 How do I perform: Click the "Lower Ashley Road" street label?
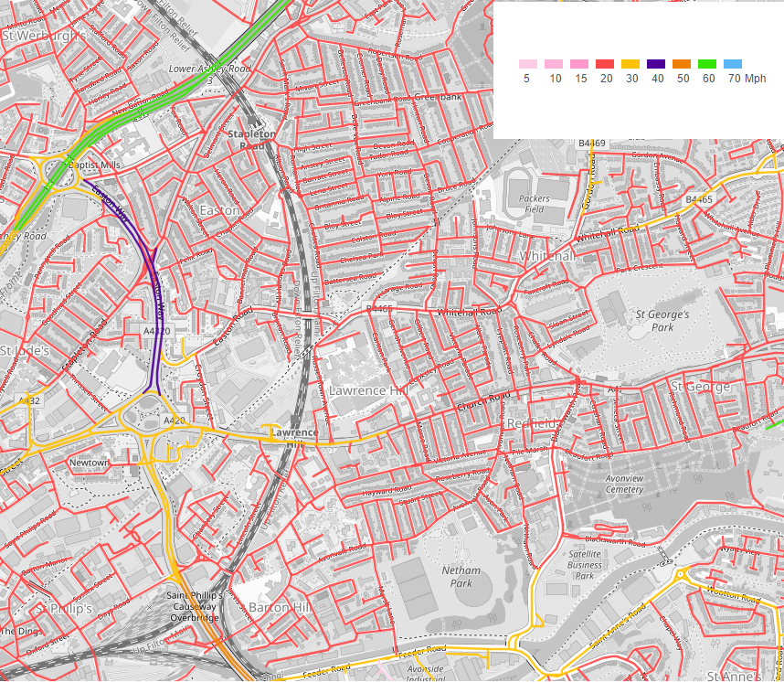pyautogui.click(x=209, y=69)
